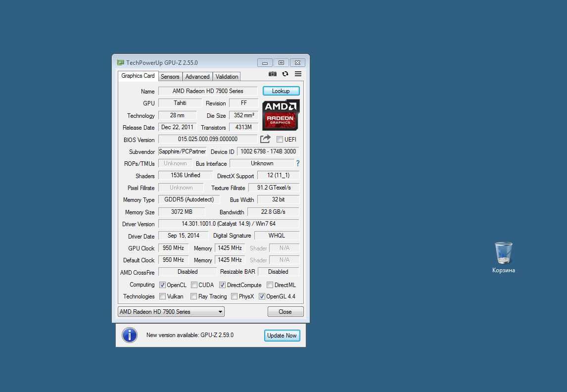
Task: Toggle the DirectCompute checkbox
Action: click(222, 285)
